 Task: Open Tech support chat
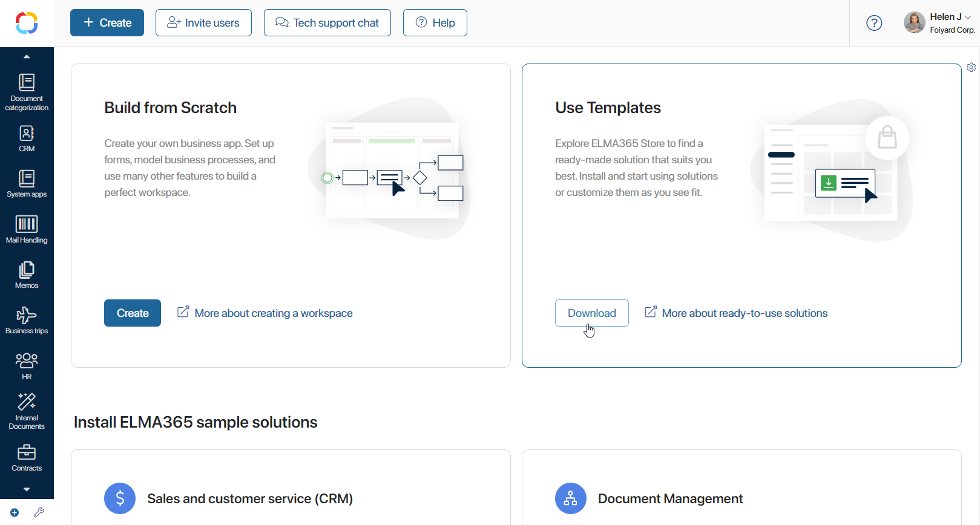click(x=327, y=23)
